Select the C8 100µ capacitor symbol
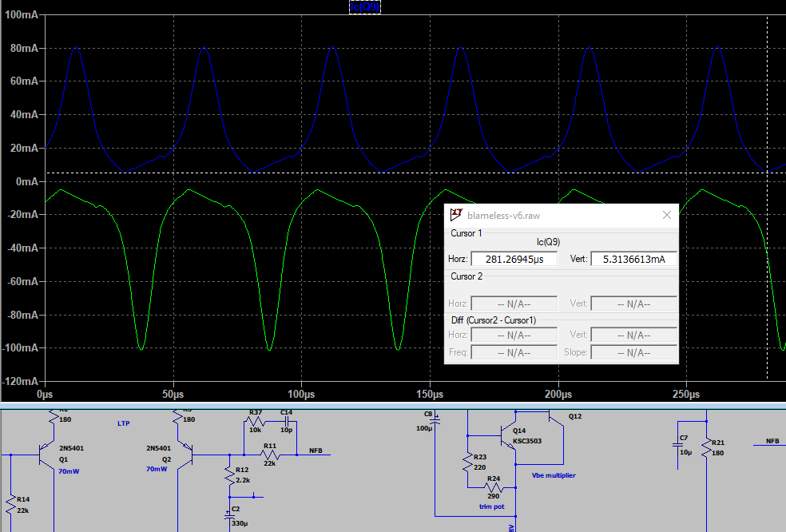Image resolution: width=786 pixels, height=532 pixels. click(x=435, y=421)
